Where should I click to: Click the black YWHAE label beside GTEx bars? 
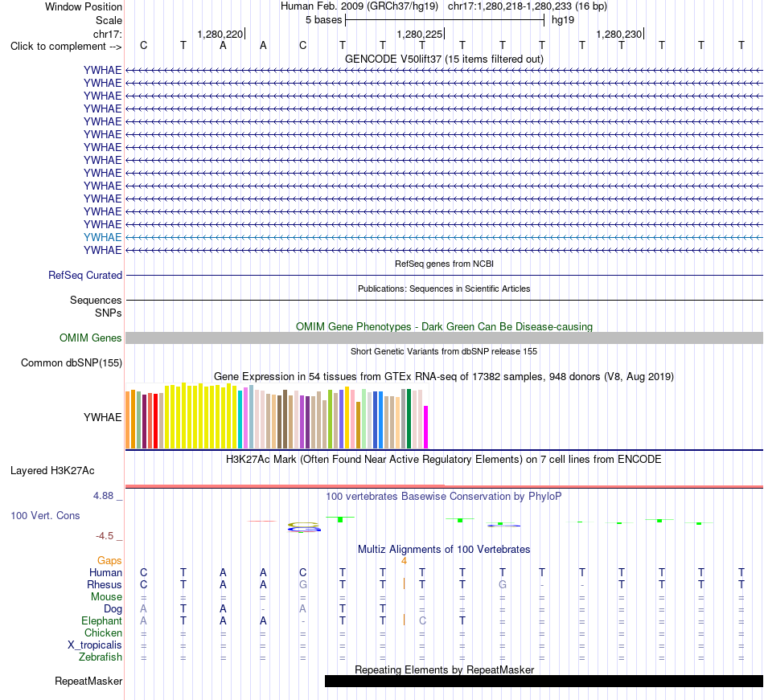point(102,417)
